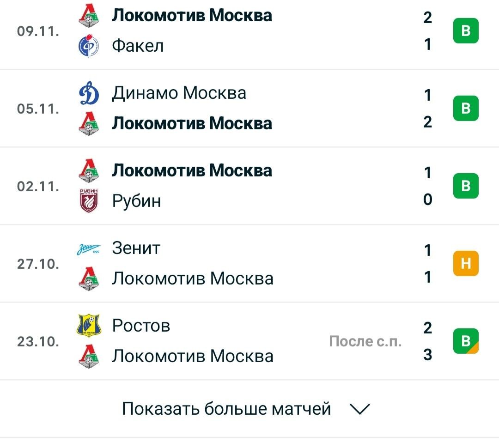Click the В badge for the Ростов match
The width and height of the screenshot is (499, 448).
pyautogui.click(x=466, y=341)
